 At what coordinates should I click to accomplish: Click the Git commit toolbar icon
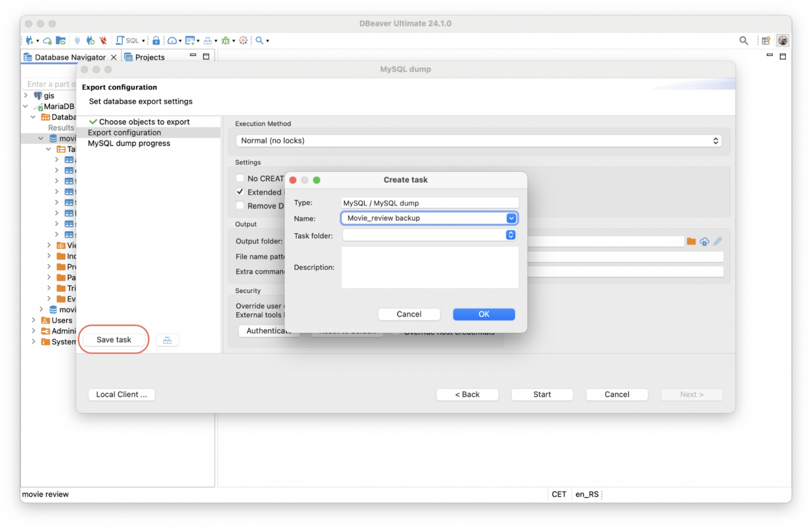190,40
